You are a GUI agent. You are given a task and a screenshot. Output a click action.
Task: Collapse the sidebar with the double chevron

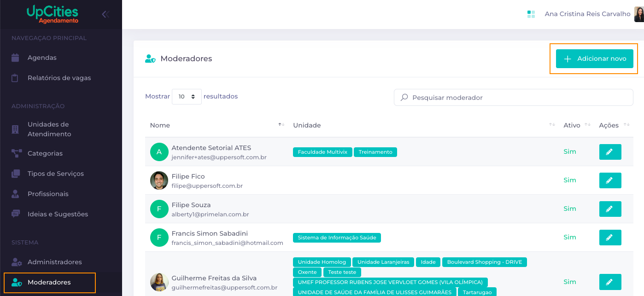105,14
